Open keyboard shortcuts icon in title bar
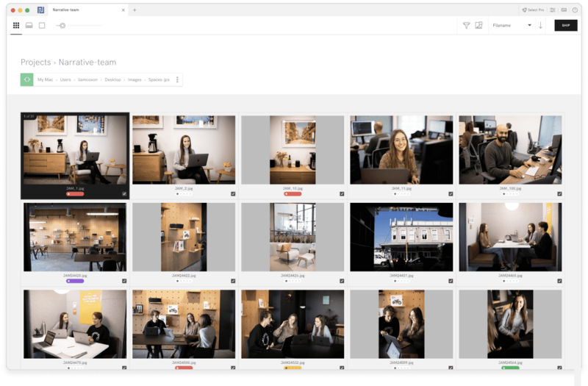The width and height of the screenshot is (588, 386). (x=564, y=10)
